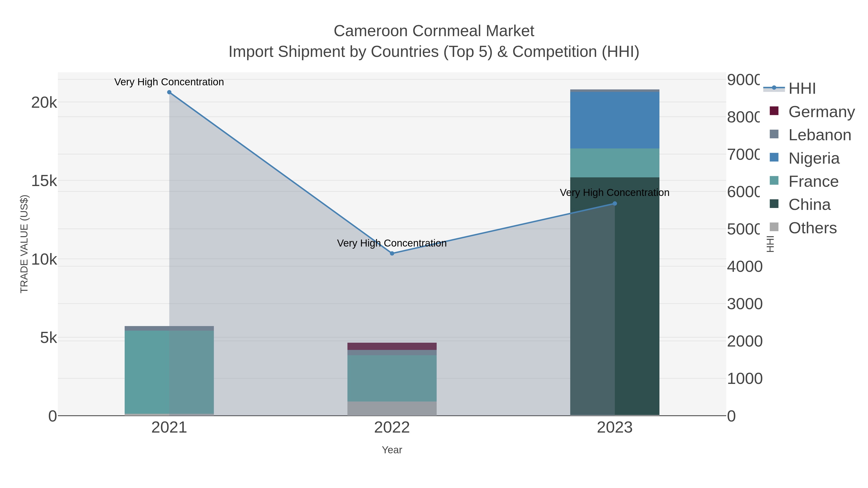Click the Nigeria blue legend swatch
868x488 pixels.
(774, 157)
